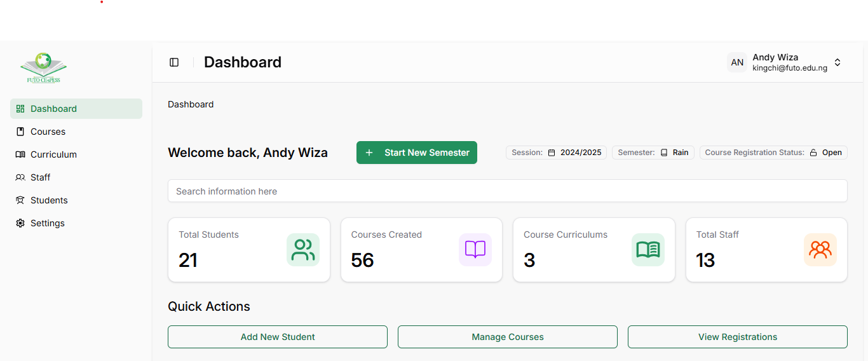Click the book icon beside Rain semester
The height and width of the screenshot is (361, 868).
pos(664,153)
